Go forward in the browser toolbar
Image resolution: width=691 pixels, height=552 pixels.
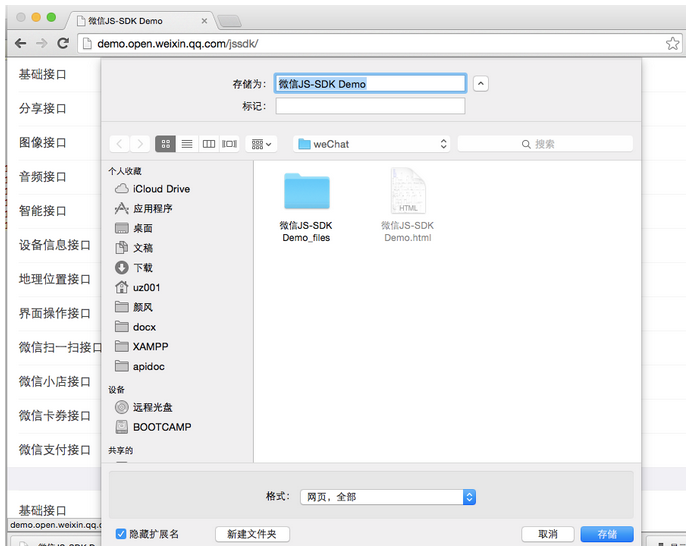41,43
